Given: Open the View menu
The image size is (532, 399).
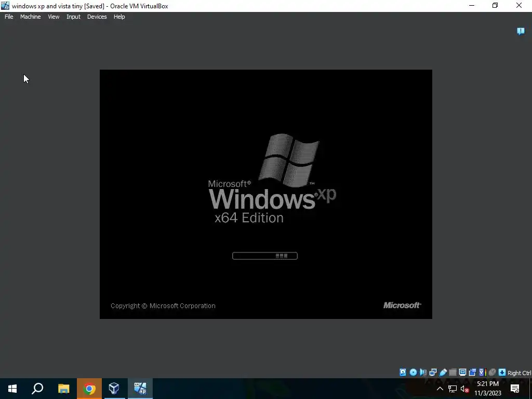Looking at the screenshot, I should [x=54, y=17].
